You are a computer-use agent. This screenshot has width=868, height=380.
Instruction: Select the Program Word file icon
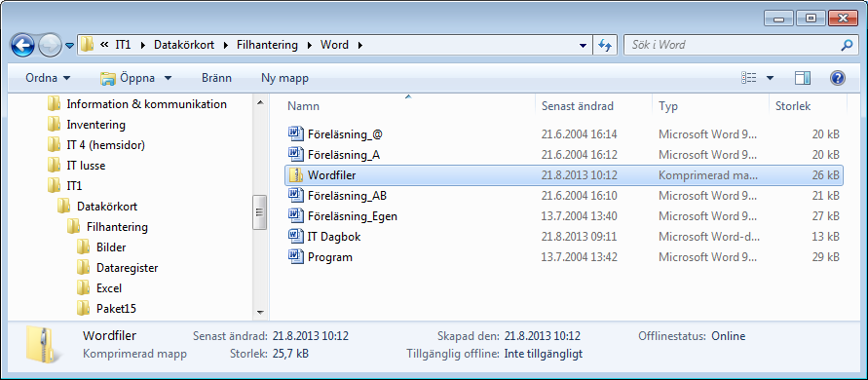(296, 257)
